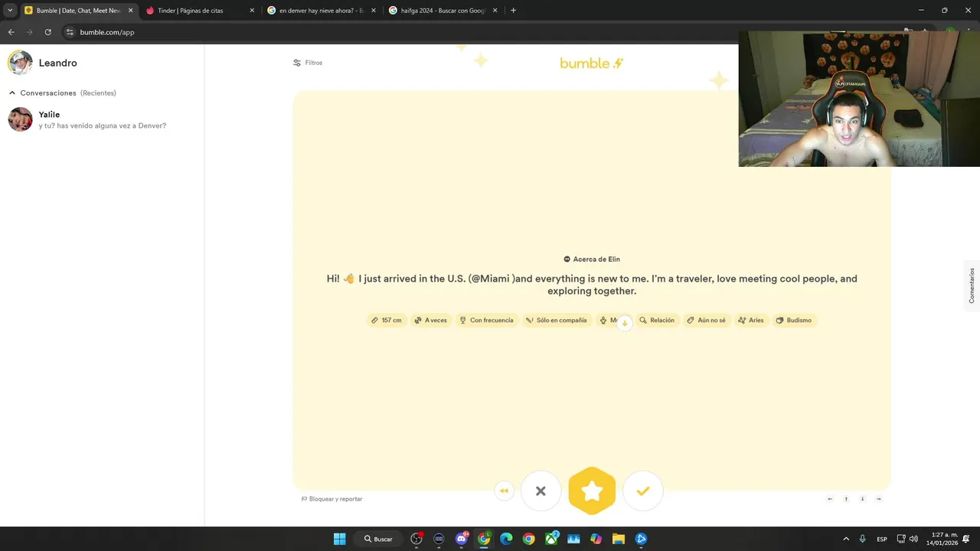The image size is (980, 551).
Task: Switch the ESP input language
Action: pyautogui.click(x=882, y=539)
